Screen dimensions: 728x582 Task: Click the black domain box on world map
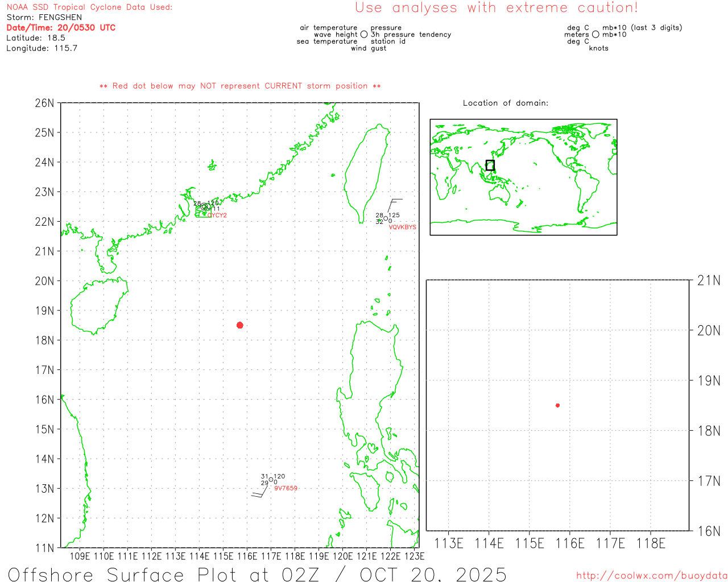(x=490, y=165)
